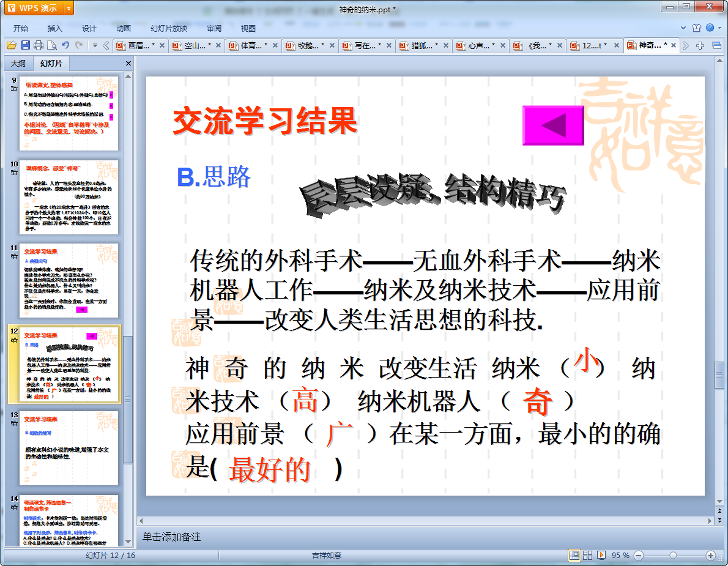
Task: Click the animation star icon under slide 12
Action: click(14, 340)
